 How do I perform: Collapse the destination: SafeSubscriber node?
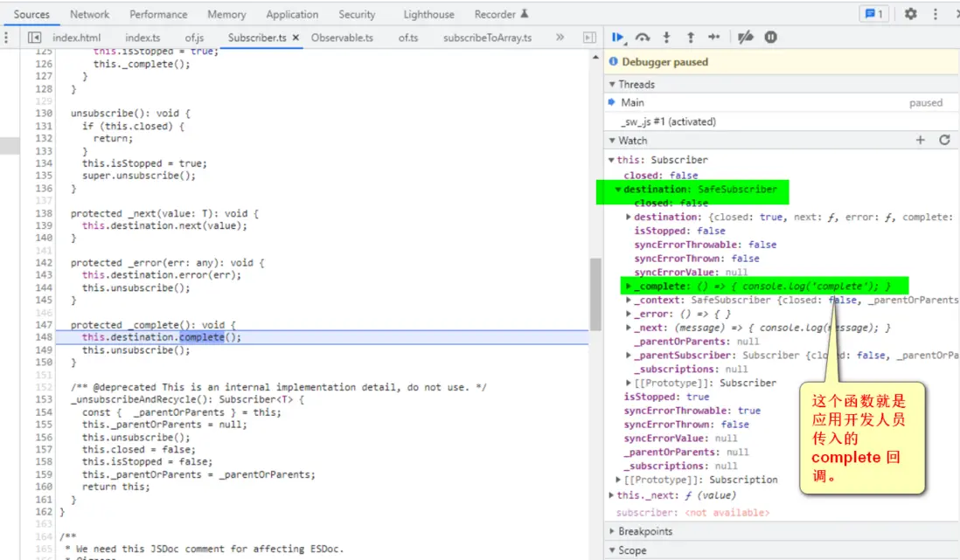[618, 190]
